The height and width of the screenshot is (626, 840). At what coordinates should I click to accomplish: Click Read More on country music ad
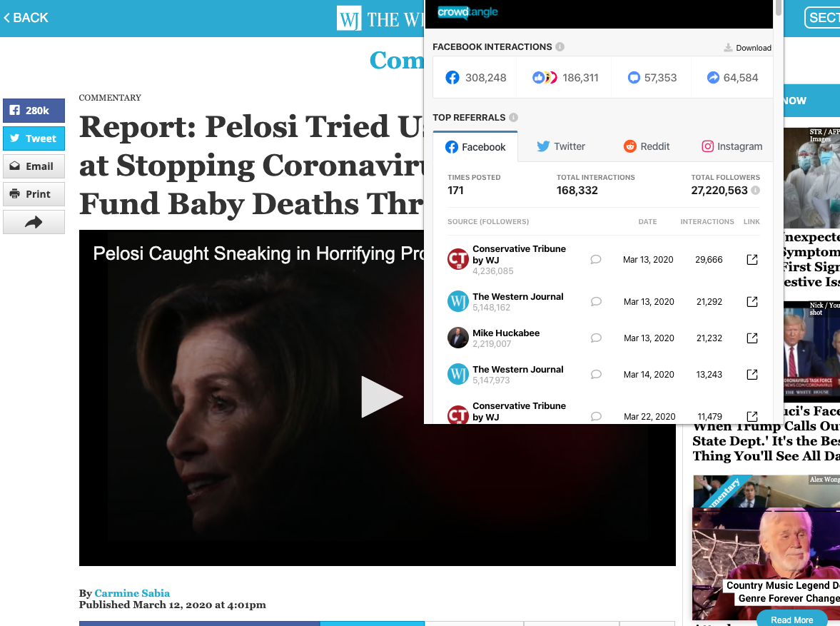(x=791, y=619)
